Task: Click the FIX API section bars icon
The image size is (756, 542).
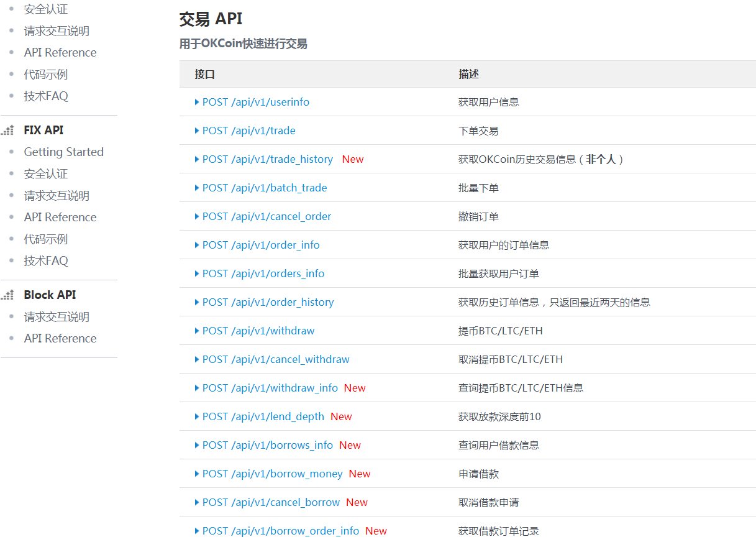Action: (7, 131)
